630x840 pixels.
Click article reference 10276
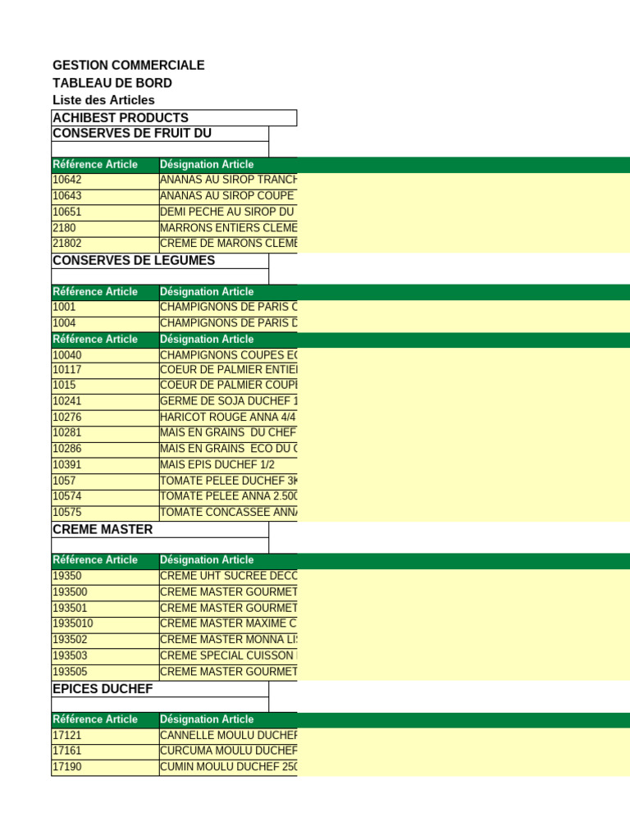[x=105, y=418]
